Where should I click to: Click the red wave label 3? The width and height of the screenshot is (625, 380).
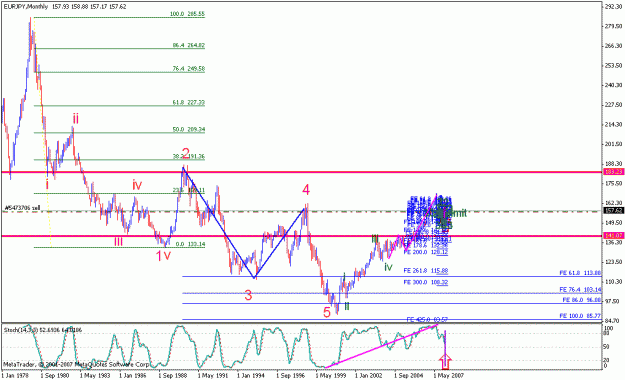(248, 295)
